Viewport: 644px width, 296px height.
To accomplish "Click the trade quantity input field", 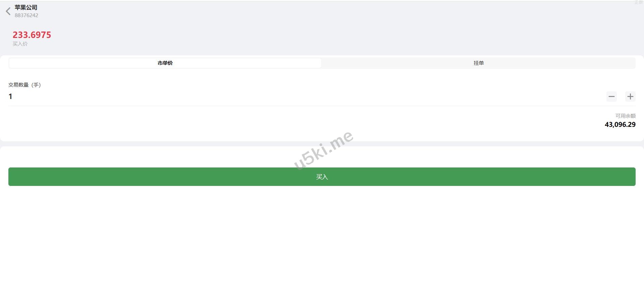I will pos(302,97).
